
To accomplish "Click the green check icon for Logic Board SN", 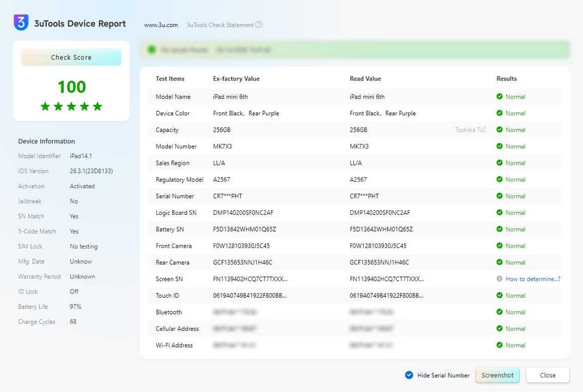I will click(x=500, y=213).
